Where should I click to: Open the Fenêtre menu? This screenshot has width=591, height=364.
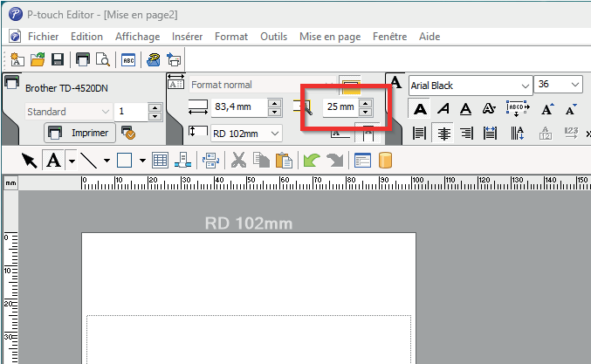[389, 37]
